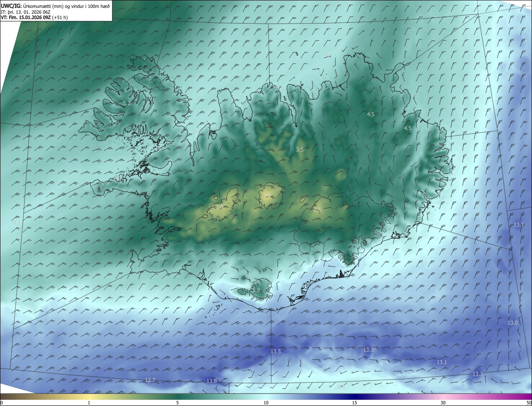The width and height of the screenshot is (532, 406).
Task: Click the colorbar tick labeled 0
Action: point(2,403)
